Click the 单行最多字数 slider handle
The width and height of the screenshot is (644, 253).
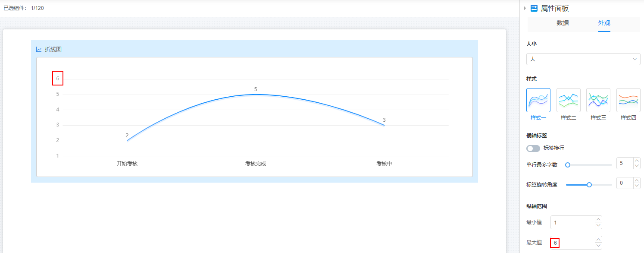tap(568, 164)
